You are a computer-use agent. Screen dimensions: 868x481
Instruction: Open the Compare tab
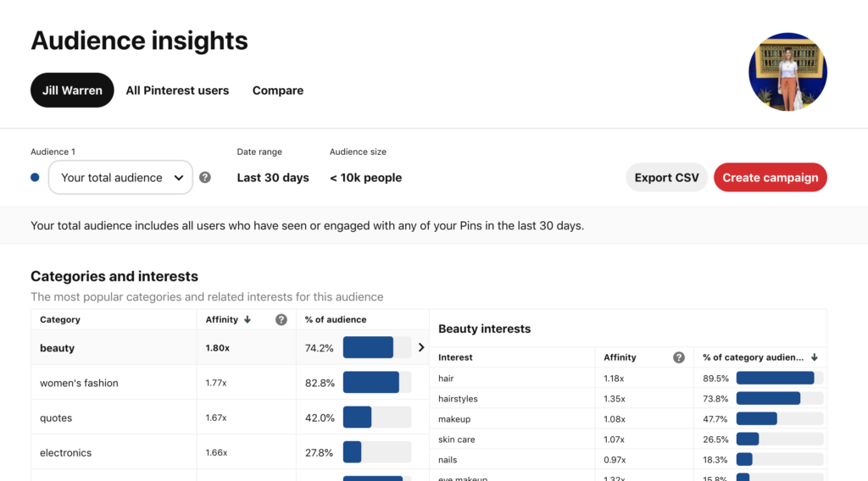tap(278, 91)
